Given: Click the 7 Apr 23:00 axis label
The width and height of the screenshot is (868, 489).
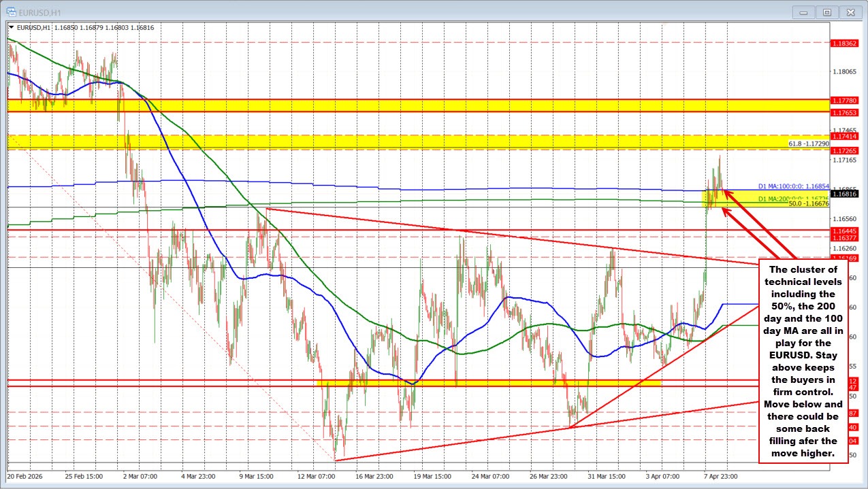Looking at the screenshot, I should point(720,477).
